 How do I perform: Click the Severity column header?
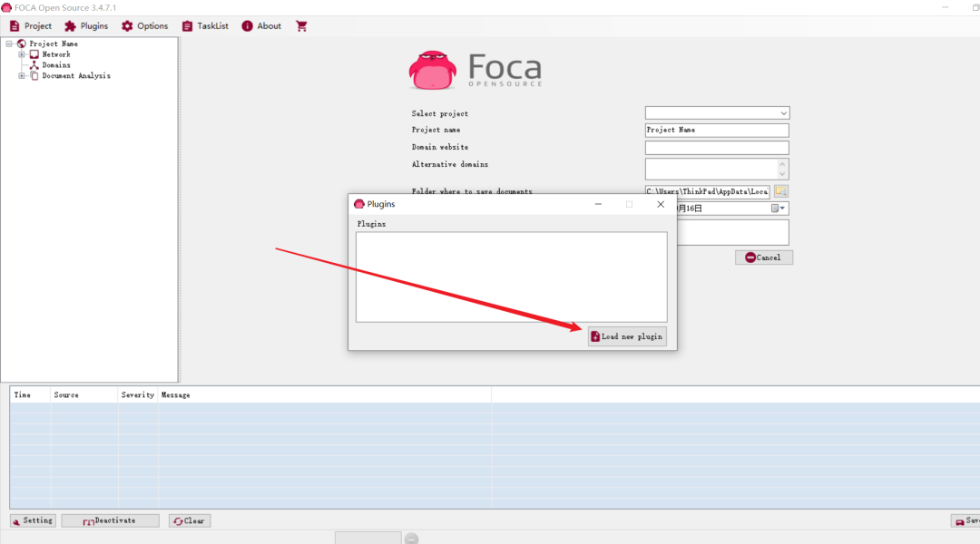138,394
